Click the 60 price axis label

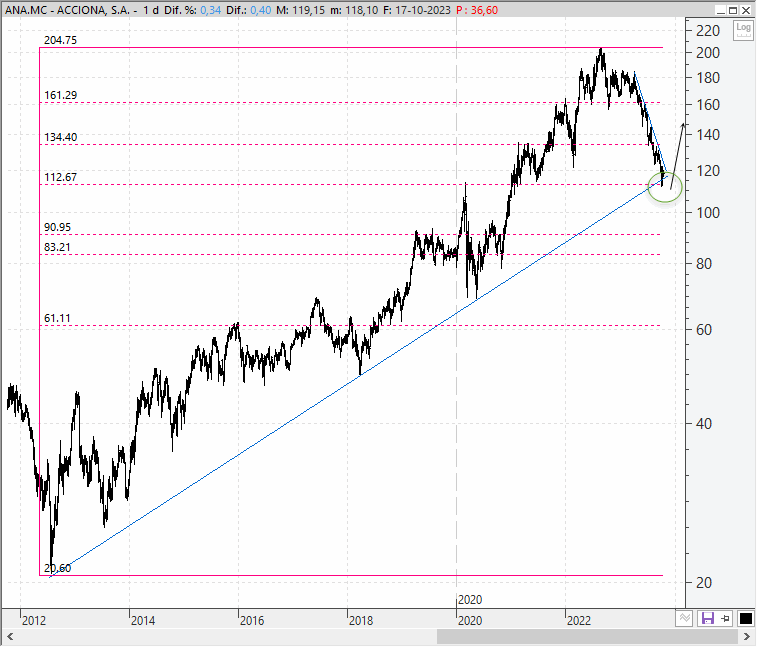(704, 330)
